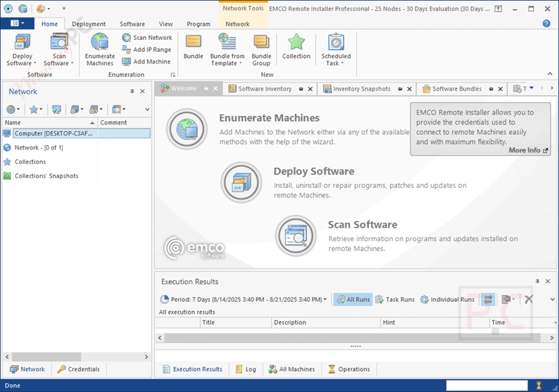This screenshot has height=392, width=559.
Task: Create a new Collection
Action: (296, 47)
